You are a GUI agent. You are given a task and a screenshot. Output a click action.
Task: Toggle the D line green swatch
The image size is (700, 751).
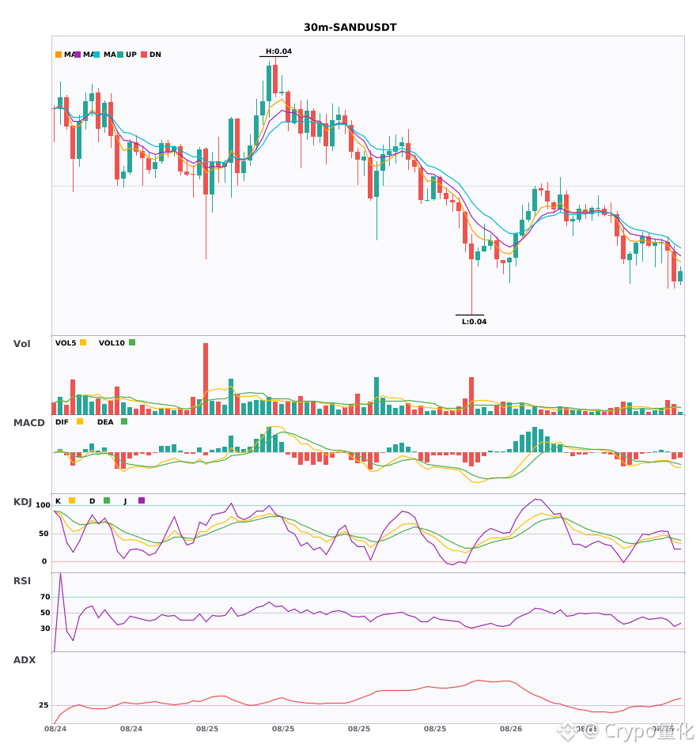(107, 500)
